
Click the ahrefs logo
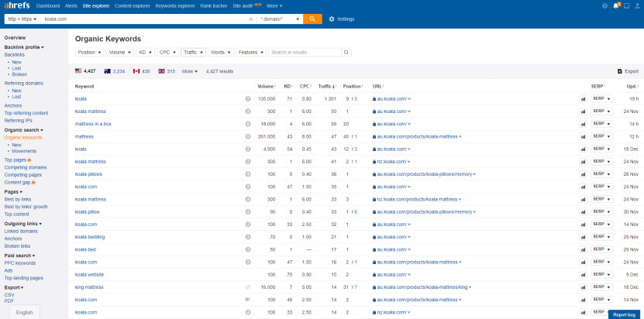(x=18, y=5)
